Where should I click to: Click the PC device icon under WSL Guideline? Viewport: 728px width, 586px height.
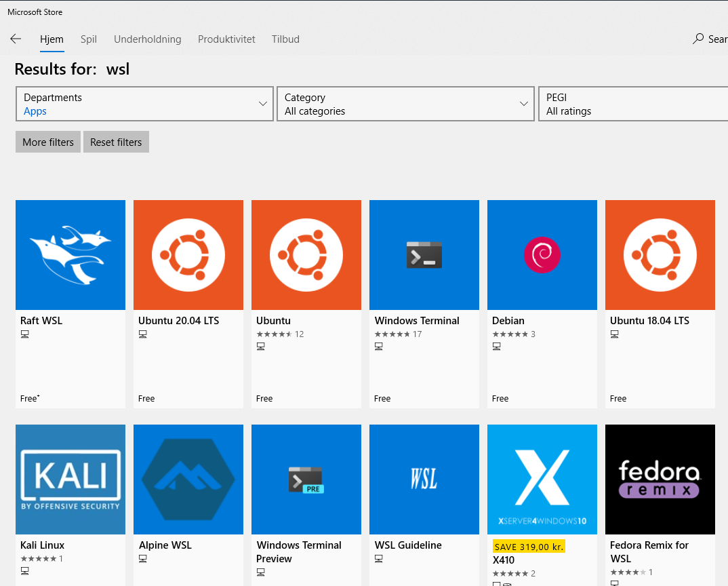379,559
